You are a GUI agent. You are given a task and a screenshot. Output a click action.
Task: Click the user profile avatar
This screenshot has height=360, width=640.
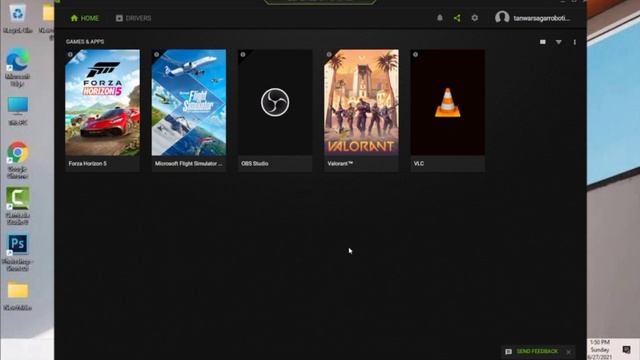tap(502, 18)
